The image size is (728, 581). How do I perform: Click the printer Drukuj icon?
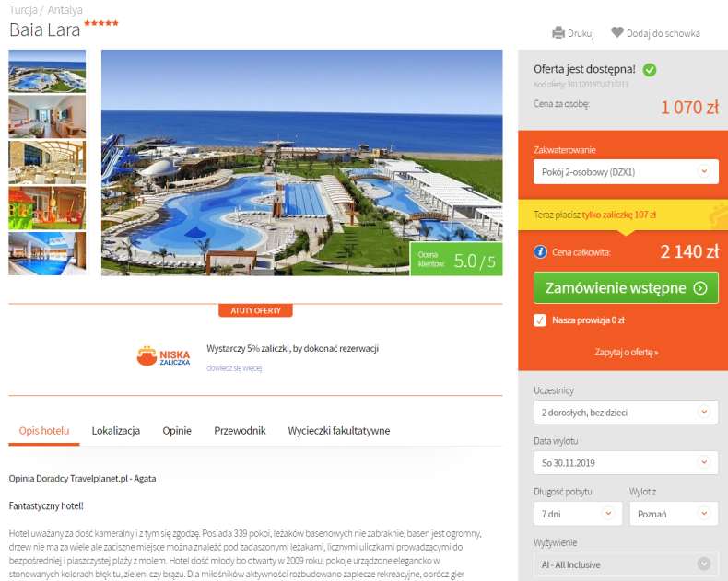(x=558, y=33)
